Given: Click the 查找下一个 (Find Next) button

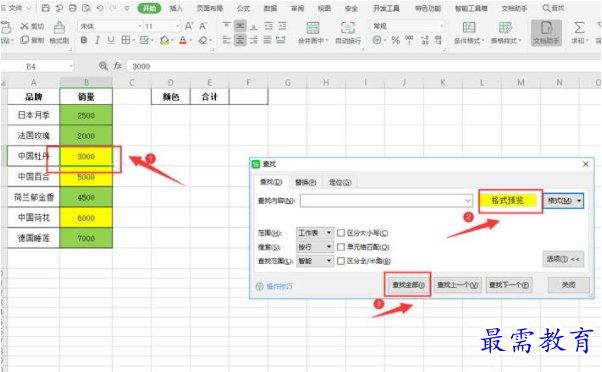Looking at the screenshot, I should point(509,285).
